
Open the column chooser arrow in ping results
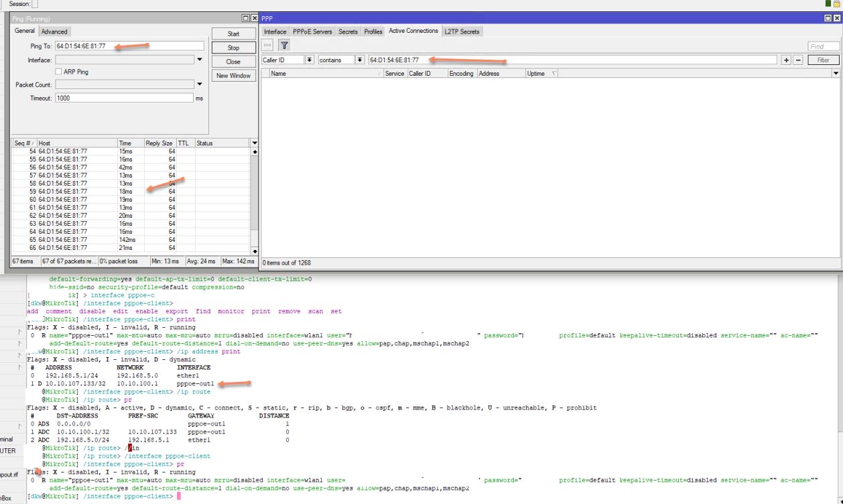click(x=253, y=143)
